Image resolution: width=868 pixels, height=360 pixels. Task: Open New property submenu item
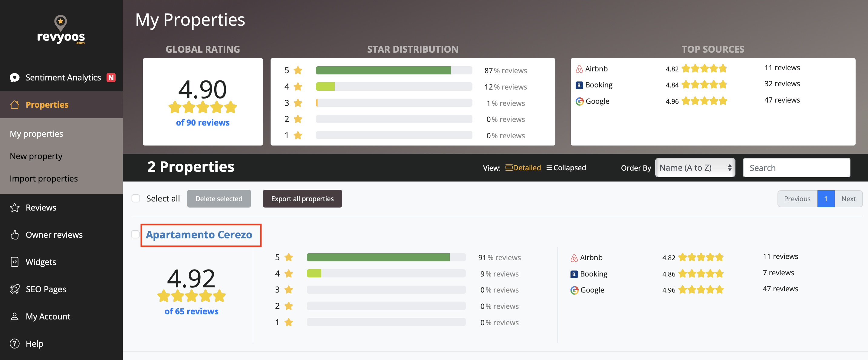point(36,156)
